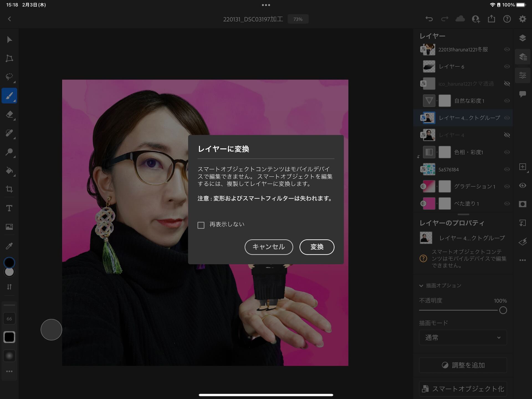Click the 調整を追加 button
Viewport: 532px width, 399px height.
[x=463, y=365]
